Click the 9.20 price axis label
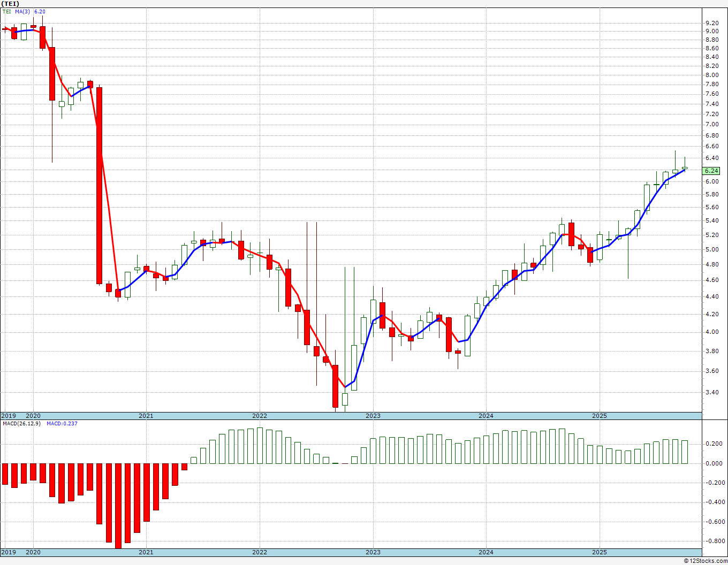 click(x=712, y=23)
